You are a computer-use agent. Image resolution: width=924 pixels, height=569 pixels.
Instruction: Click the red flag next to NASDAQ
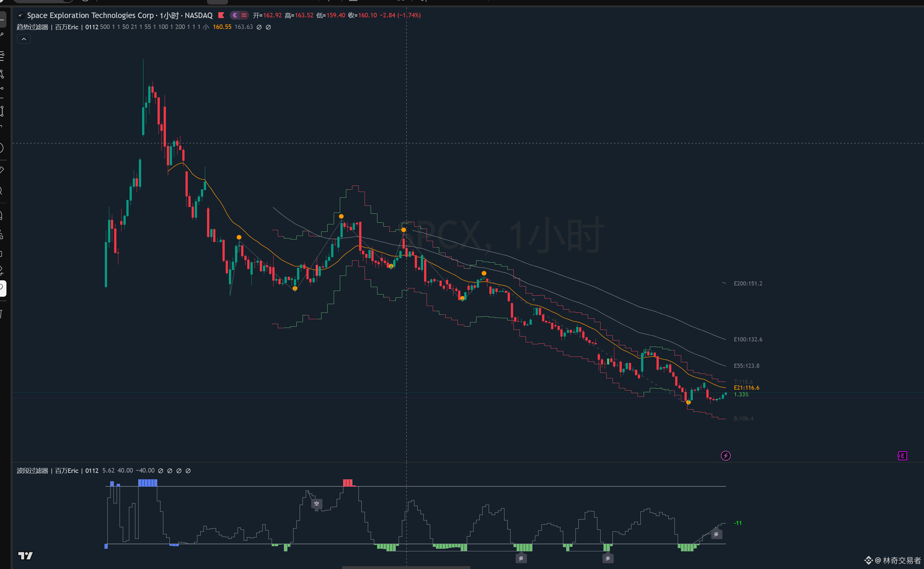tap(221, 15)
